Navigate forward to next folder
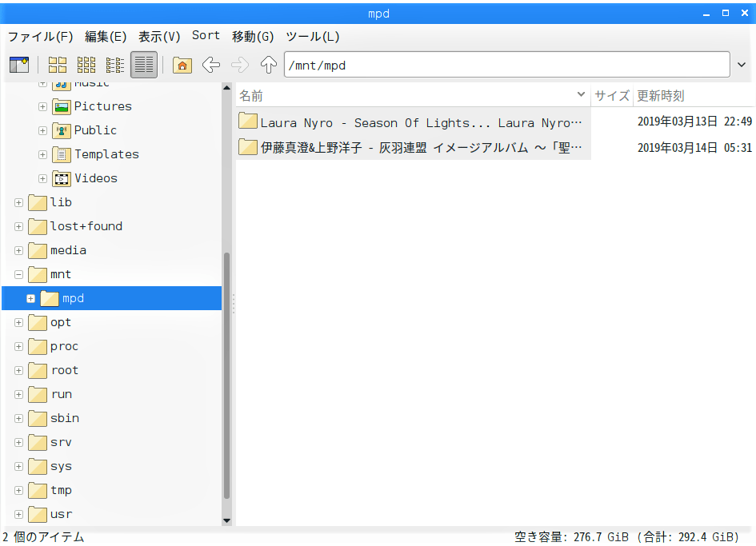Viewport: 756px width, 546px height. point(240,65)
